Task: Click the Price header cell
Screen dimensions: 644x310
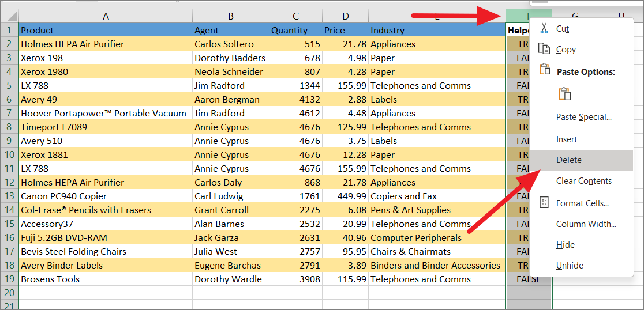Action: [x=346, y=30]
